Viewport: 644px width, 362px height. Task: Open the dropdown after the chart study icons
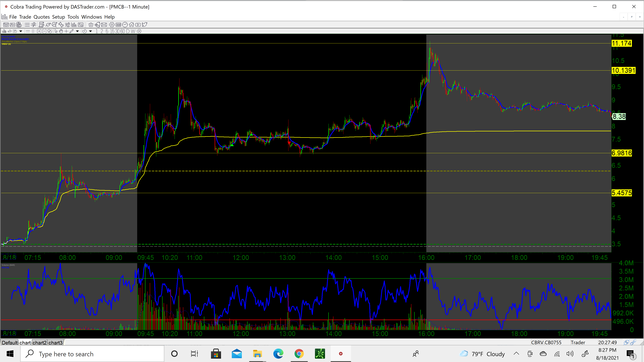click(x=21, y=31)
